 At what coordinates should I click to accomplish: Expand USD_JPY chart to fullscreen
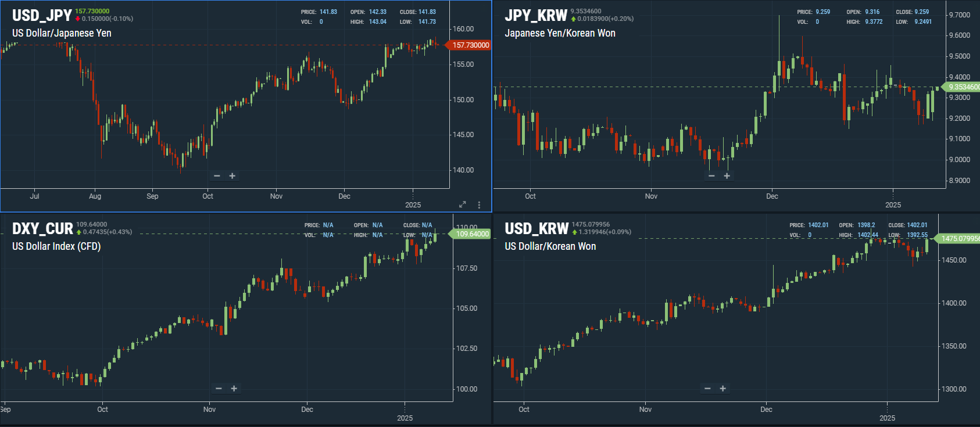coord(463,204)
